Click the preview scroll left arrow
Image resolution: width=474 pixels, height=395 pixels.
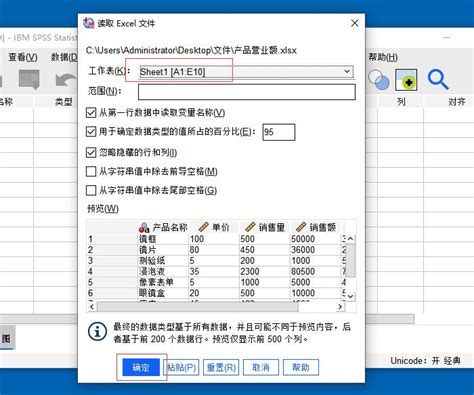92,307
